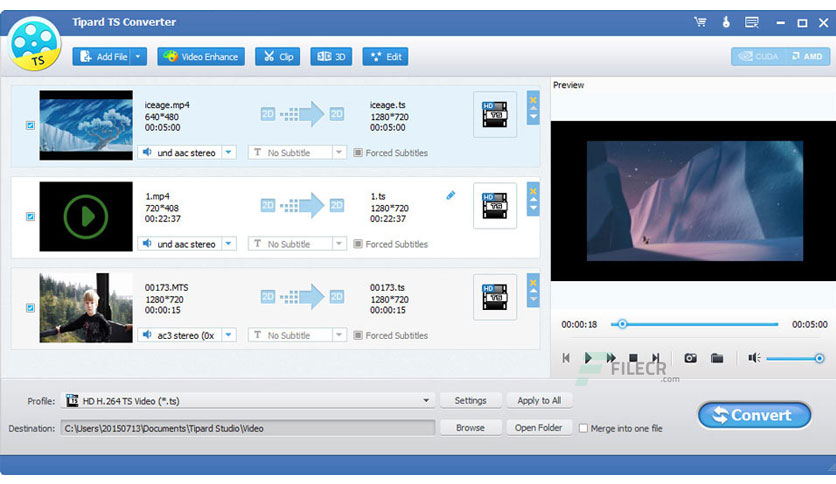Skip to next in preview

click(x=656, y=358)
